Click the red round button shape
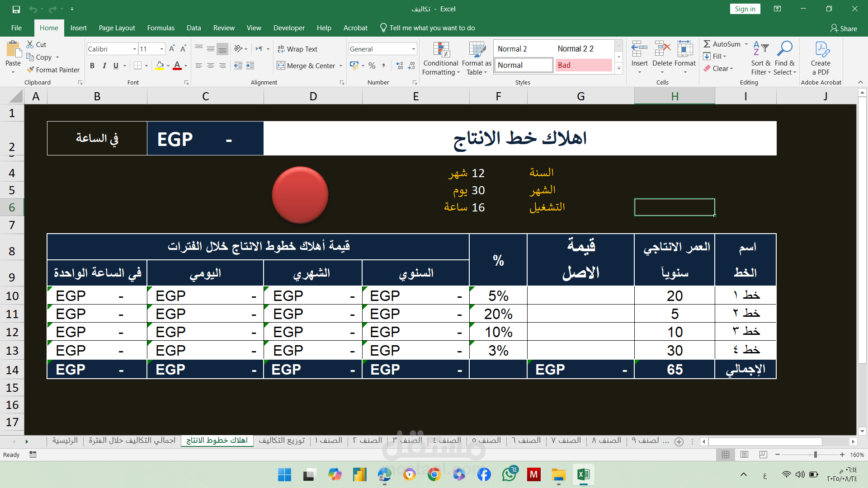 click(300, 195)
